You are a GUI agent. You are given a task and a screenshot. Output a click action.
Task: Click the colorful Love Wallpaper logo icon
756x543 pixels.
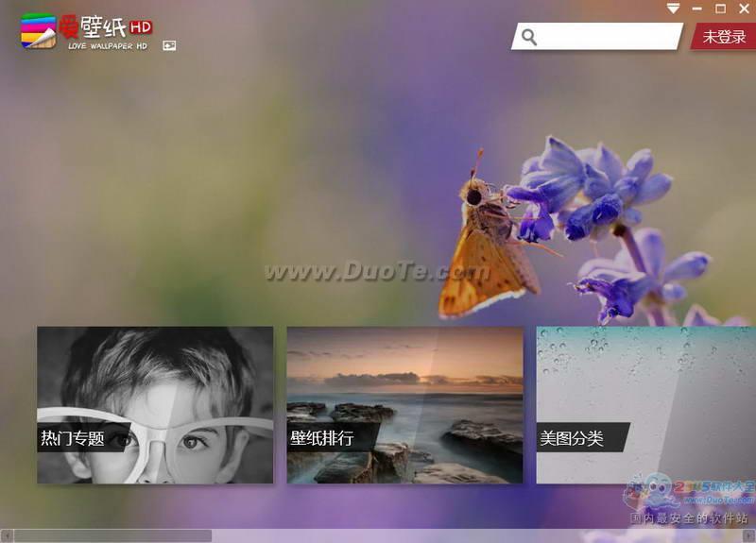(x=39, y=30)
